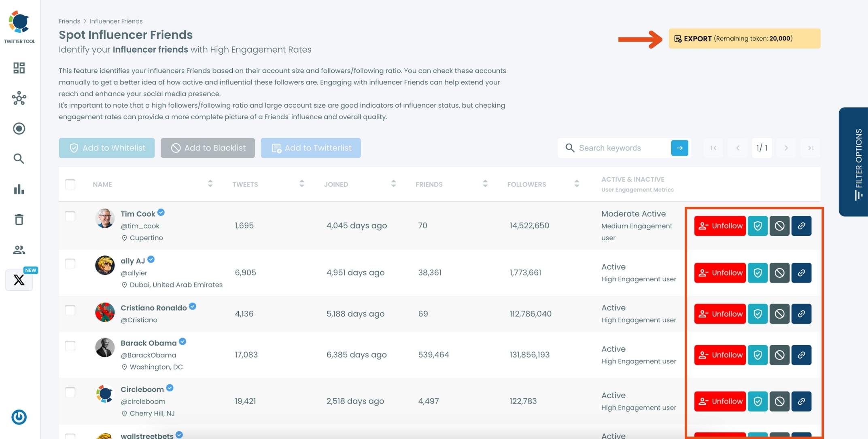This screenshot has height=439, width=868.
Task: Select the Tim Cook row checkbox
Action: tap(70, 216)
